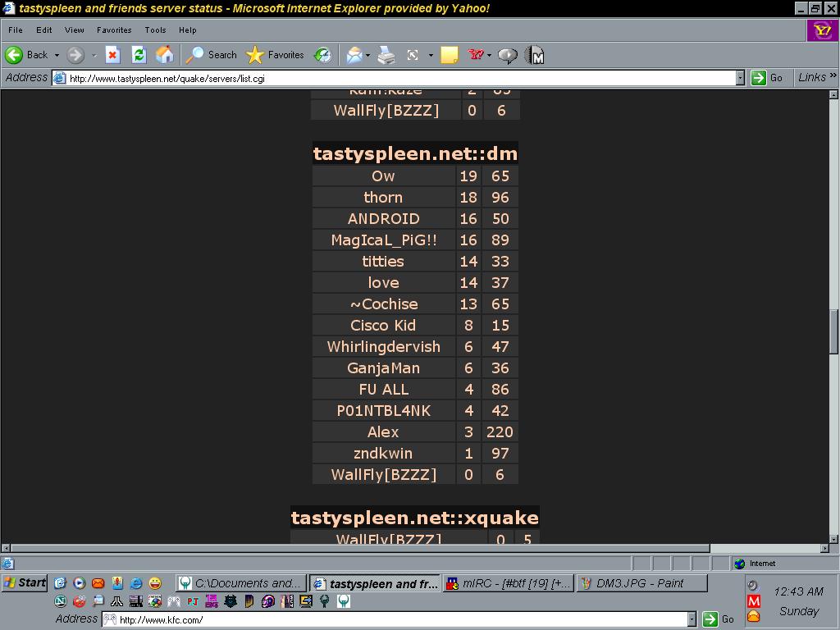
Task: Click the Print icon in toolbar
Action: [387, 55]
